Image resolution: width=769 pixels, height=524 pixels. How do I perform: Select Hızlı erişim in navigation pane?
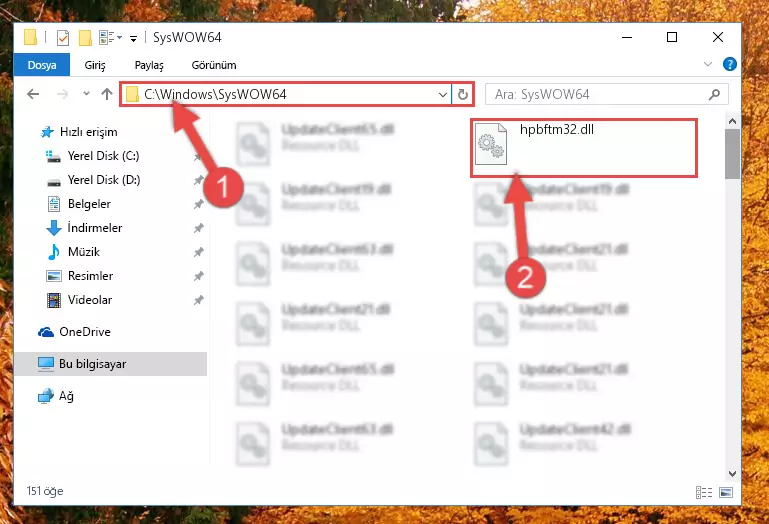79,131
